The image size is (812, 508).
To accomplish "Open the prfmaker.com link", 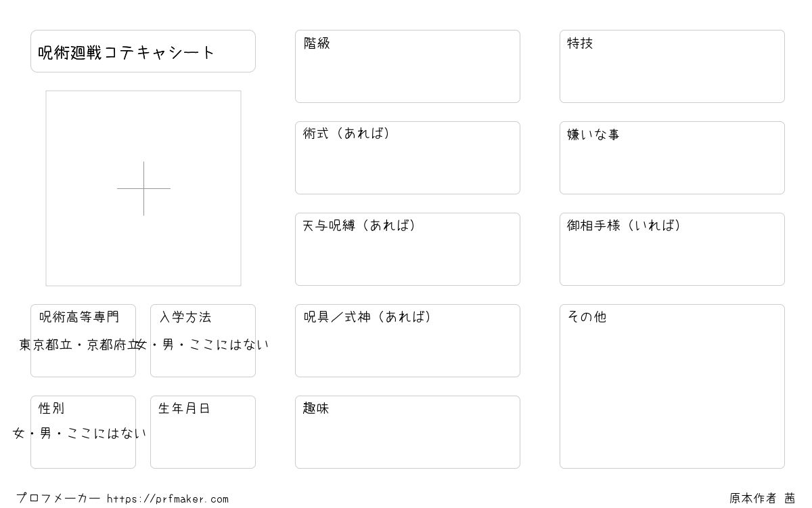I will coord(168,499).
